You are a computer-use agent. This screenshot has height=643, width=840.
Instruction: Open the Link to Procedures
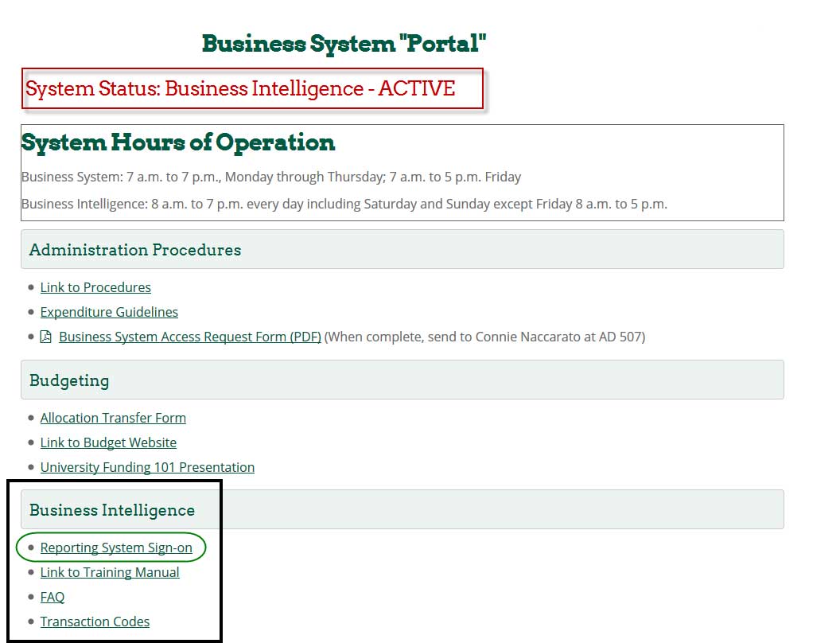[95, 287]
